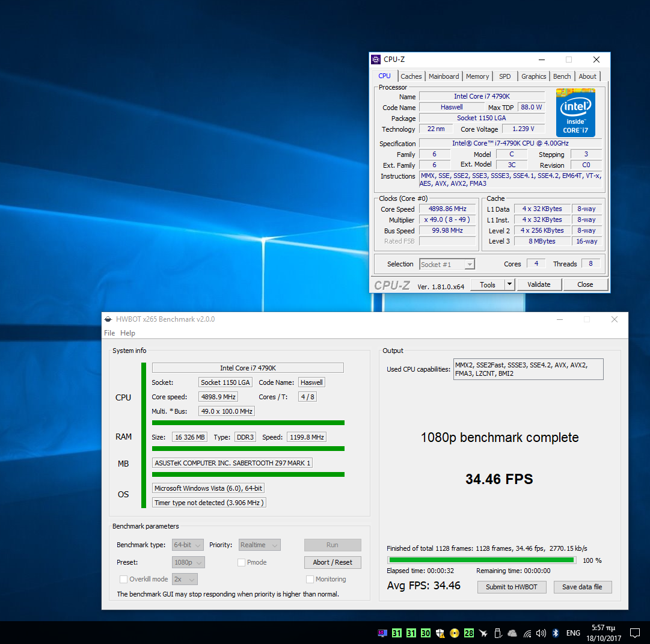Image resolution: width=650 pixels, height=644 pixels.
Task: Click the Timer type not detected field
Action: point(209,503)
